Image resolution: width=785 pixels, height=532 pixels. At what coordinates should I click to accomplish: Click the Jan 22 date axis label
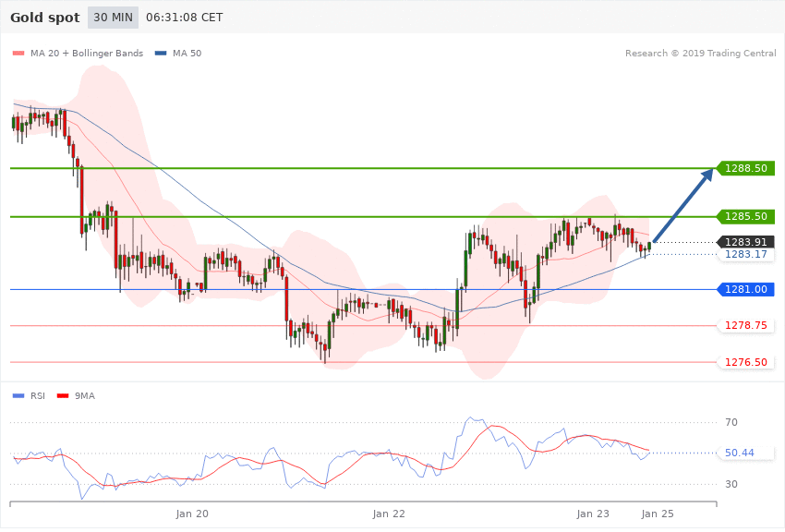[389, 514]
